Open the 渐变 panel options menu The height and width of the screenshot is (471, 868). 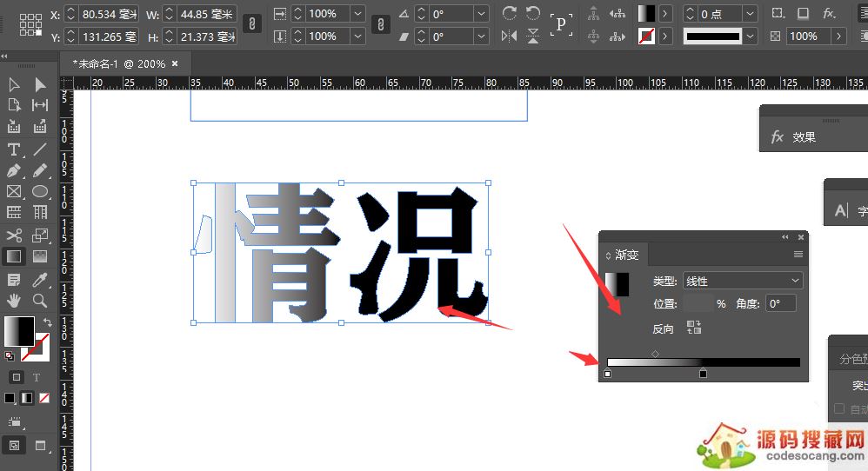tap(798, 255)
